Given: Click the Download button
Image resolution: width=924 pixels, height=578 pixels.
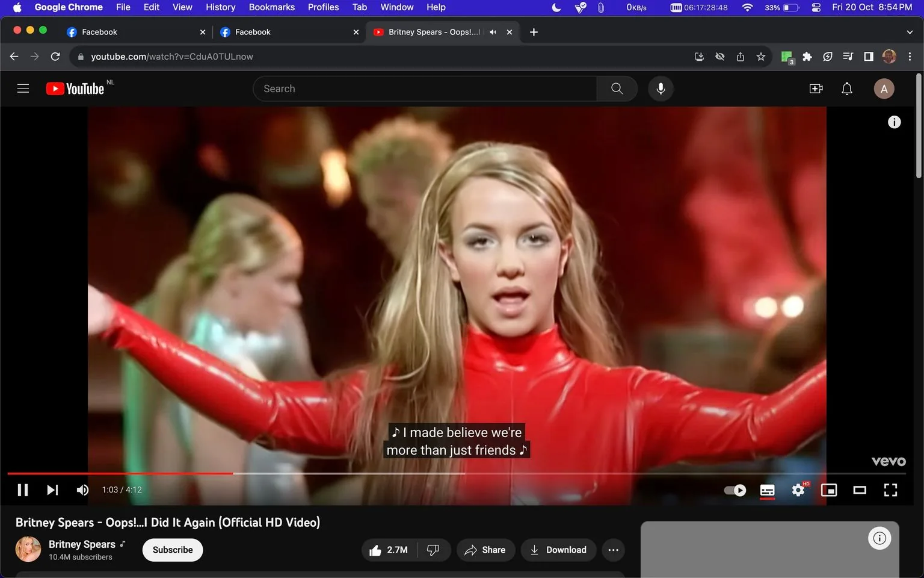Looking at the screenshot, I should 558,550.
